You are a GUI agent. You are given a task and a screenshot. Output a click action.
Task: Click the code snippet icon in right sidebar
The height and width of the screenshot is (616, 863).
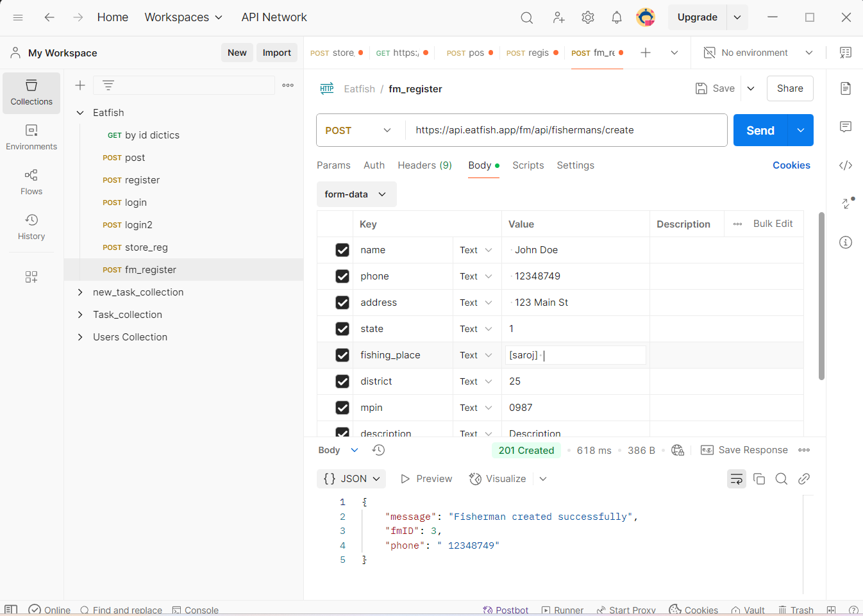point(846,165)
